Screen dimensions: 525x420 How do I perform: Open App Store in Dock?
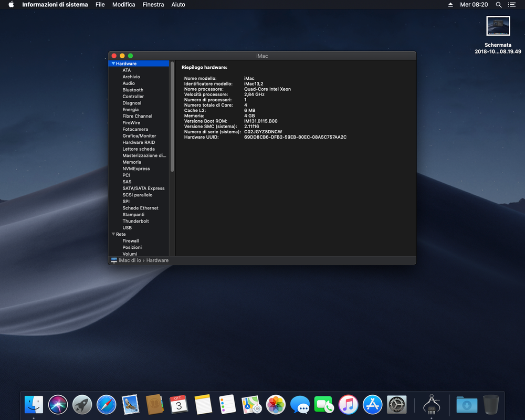click(x=372, y=405)
